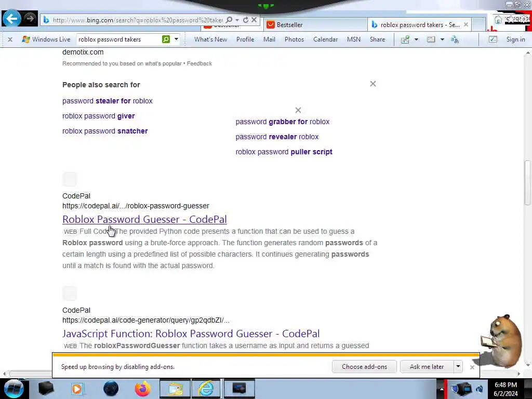The image size is (532, 399).
Task: Stop loading with the address bar X
Action: pos(254,20)
